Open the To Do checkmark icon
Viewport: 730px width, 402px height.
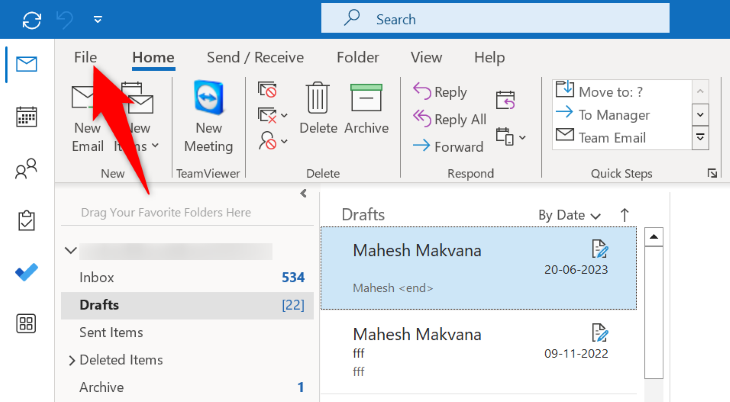[27, 273]
